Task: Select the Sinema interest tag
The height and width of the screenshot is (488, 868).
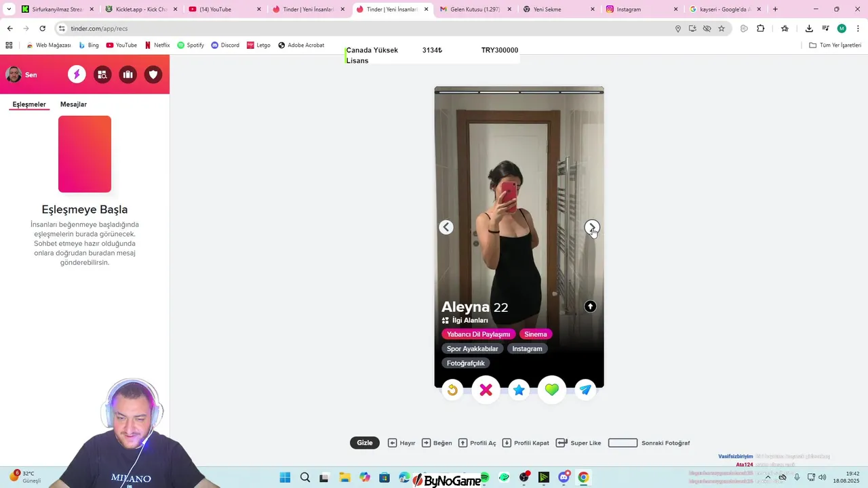Action: pyautogui.click(x=536, y=334)
